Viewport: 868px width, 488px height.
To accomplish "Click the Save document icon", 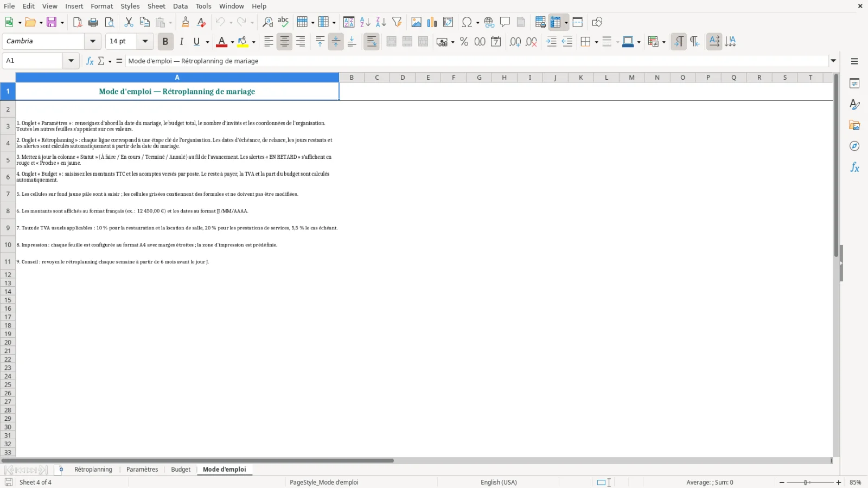I will pyautogui.click(x=52, y=22).
